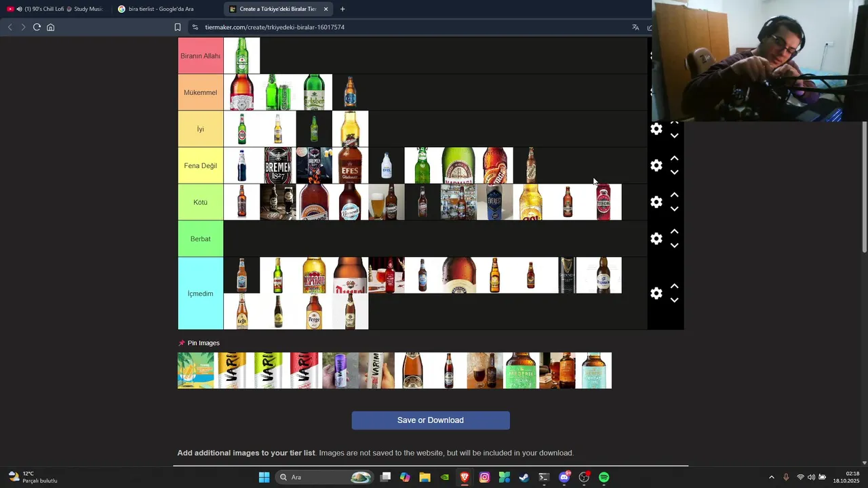Select the Kötü tier label
868x488 pixels.
coord(201,202)
